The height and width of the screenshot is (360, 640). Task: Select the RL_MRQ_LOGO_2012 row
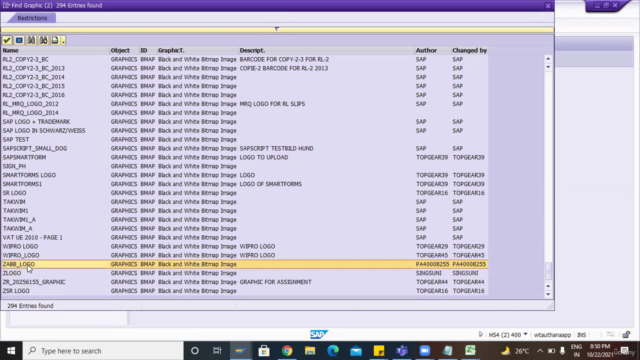click(x=244, y=104)
